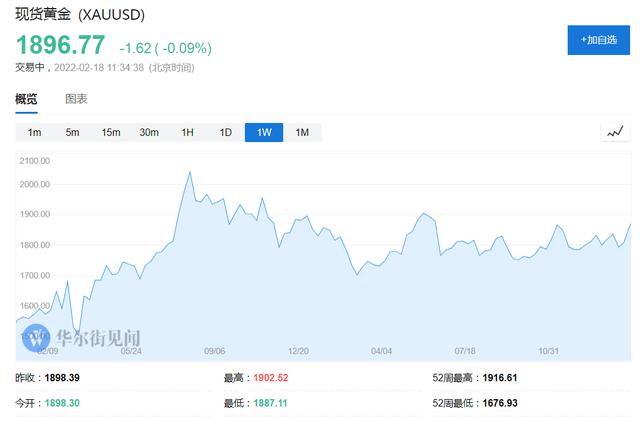Image resolution: width=640 pixels, height=422 pixels.
Task: Click the line chart type icon
Action: coord(614,132)
